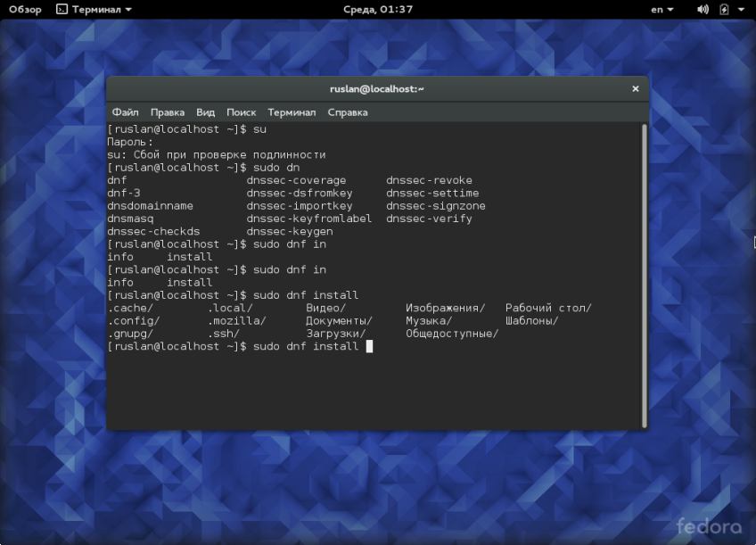The width and height of the screenshot is (756, 545).
Task: Click the ruslan@localhost:~ title bar
Action: 377,88
